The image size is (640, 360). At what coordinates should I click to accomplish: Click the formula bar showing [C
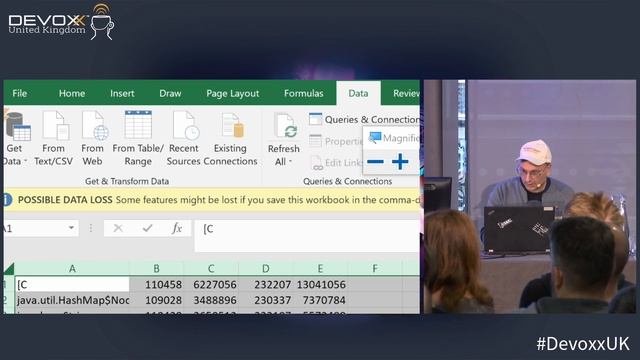(307, 236)
